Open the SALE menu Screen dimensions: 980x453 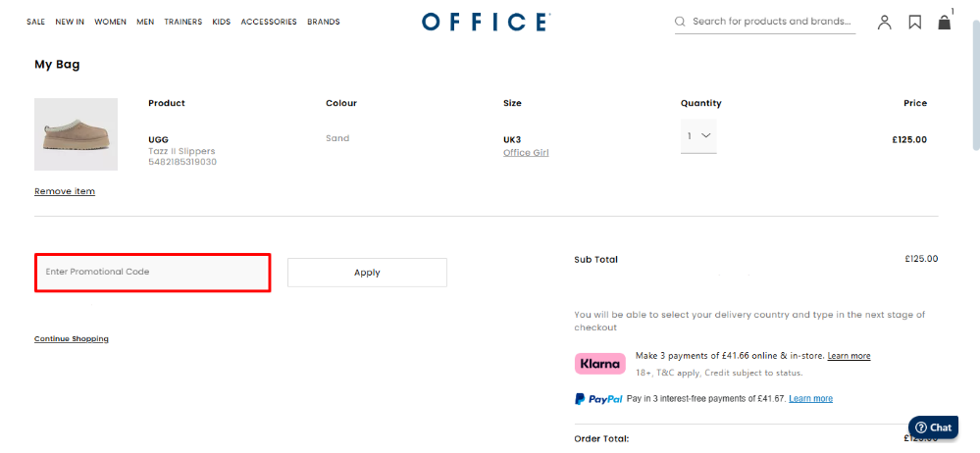(35, 22)
